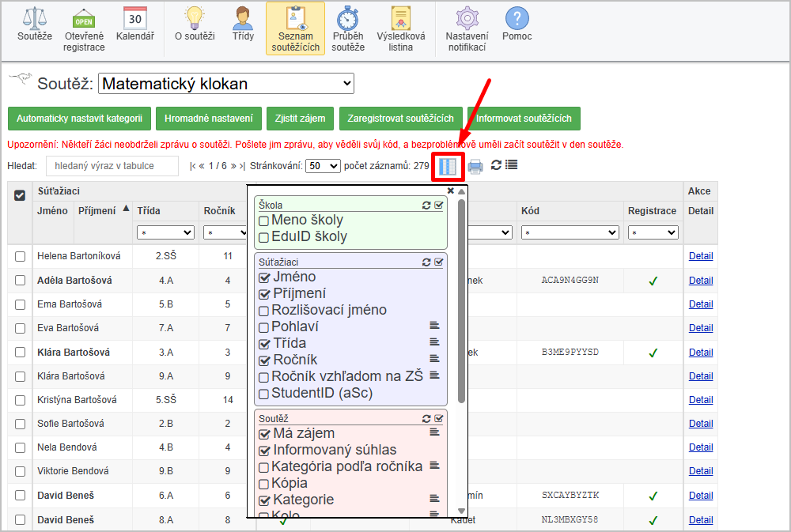Click the Automaticky nastavit kategorii button
The height and width of the screenshot is (532, 791).
click(79, 119)
